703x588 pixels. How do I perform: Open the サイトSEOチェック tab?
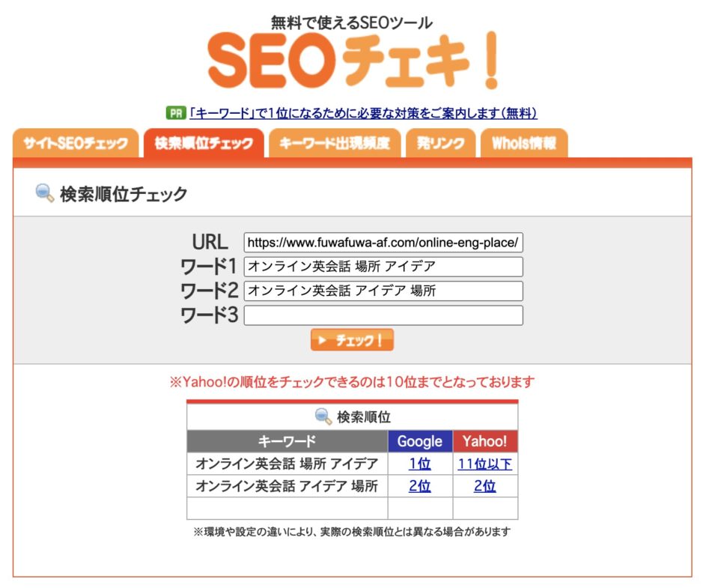[76, 143]
